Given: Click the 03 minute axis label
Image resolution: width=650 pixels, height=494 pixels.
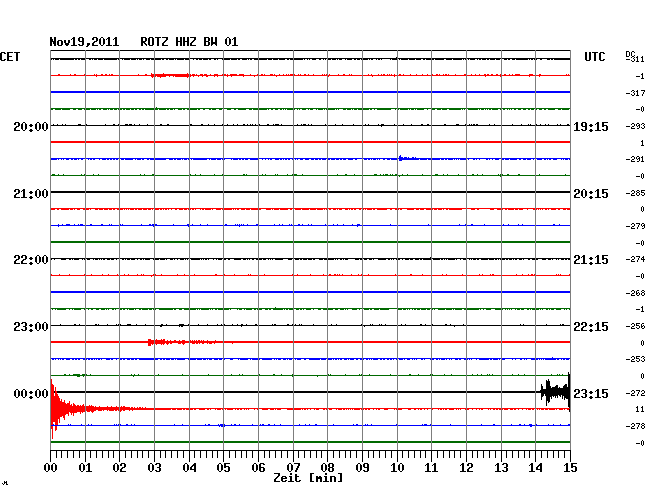Looking at the screenshot, I should 154,468.
